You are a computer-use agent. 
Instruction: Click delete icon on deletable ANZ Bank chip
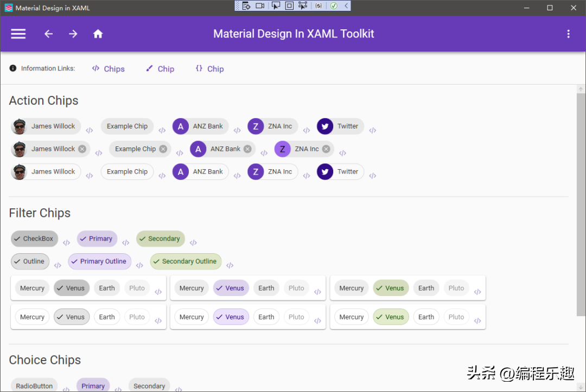click(247, 149)
